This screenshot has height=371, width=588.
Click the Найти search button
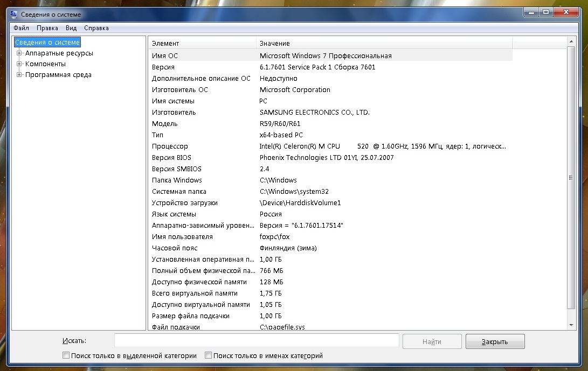pyautogui.click(x=432, y=341)
